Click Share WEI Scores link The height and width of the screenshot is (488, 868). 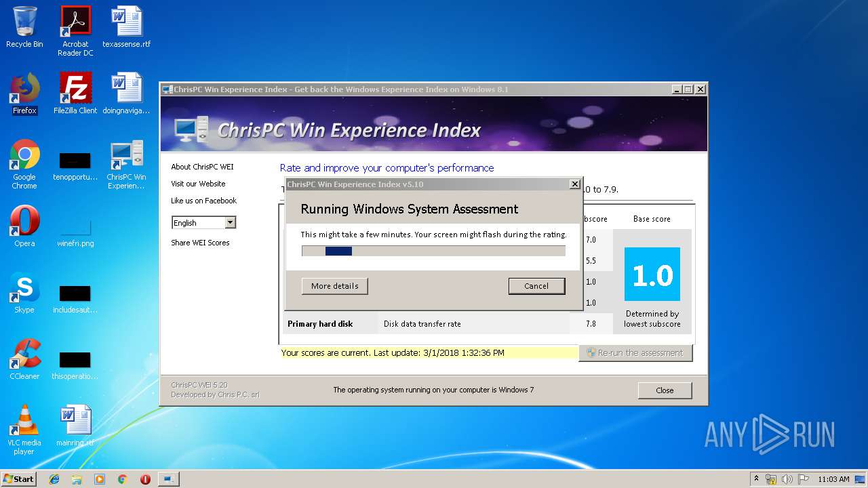point(200,243)
